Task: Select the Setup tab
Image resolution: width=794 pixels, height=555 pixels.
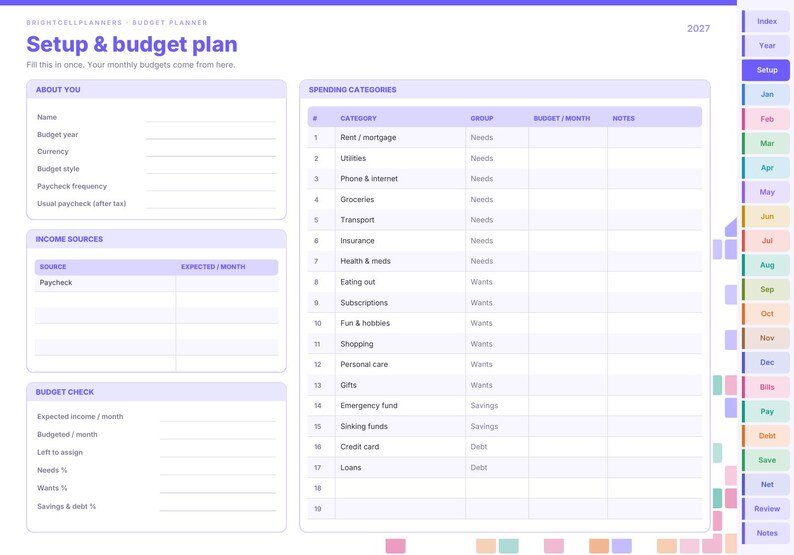Action: click(766, 70)
